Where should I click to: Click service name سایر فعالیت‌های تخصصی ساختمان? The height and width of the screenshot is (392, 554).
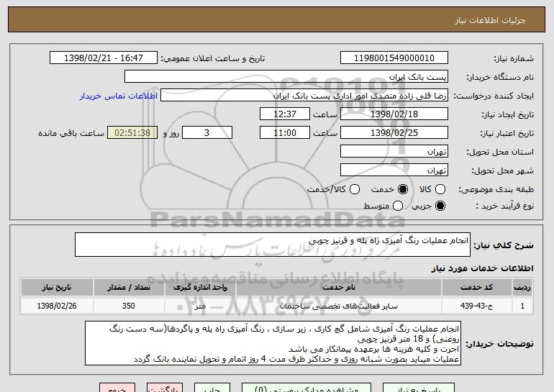[338, 306]
